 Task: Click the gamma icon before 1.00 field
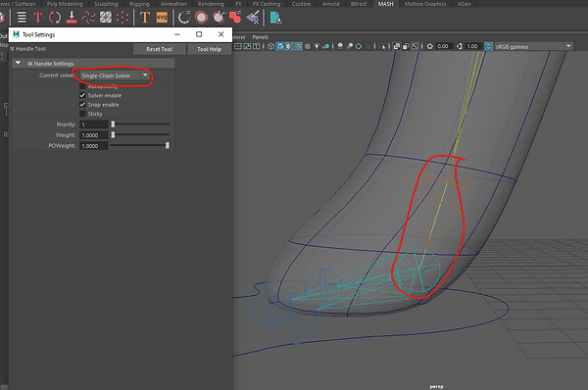pyautogui.click(x=459, y=46)
